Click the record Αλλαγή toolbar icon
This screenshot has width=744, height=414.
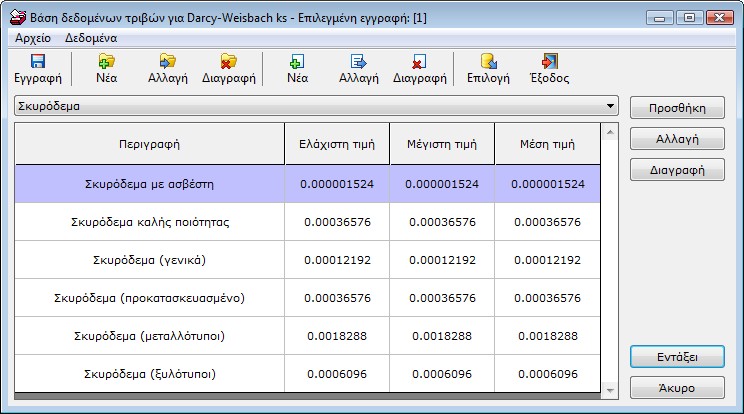pyautogui.click(x=358, y=62)
